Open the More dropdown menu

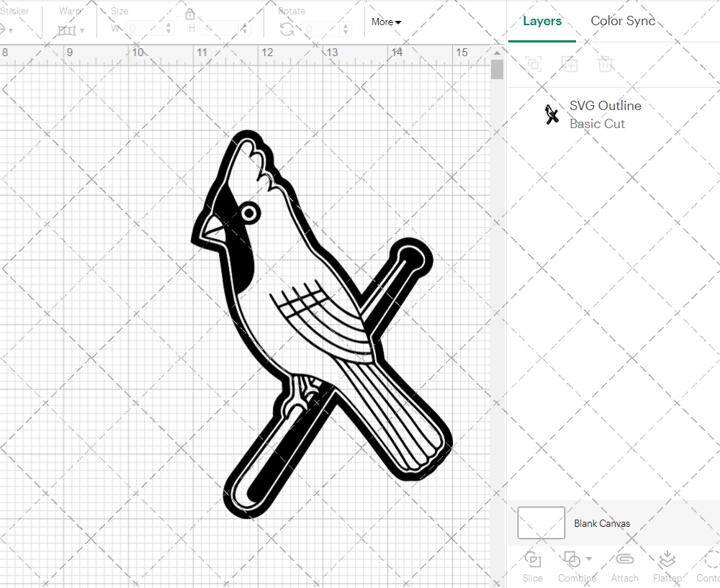coord(387,22)
